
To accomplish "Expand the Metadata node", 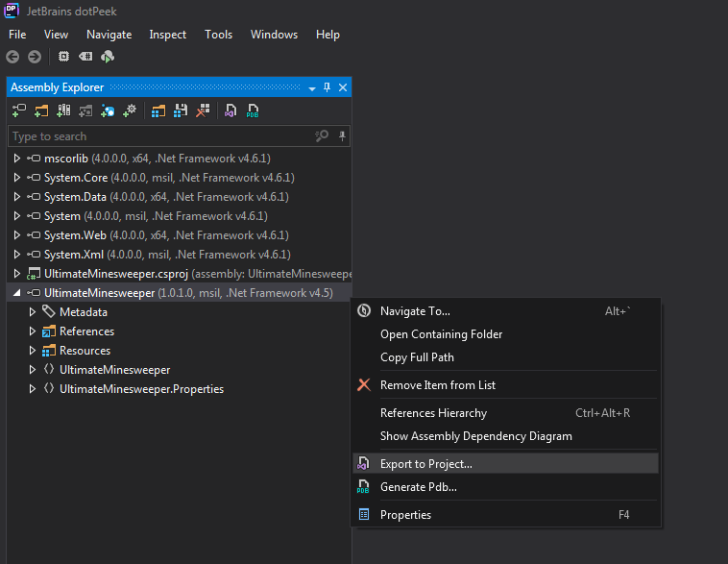I will point(32,312).
